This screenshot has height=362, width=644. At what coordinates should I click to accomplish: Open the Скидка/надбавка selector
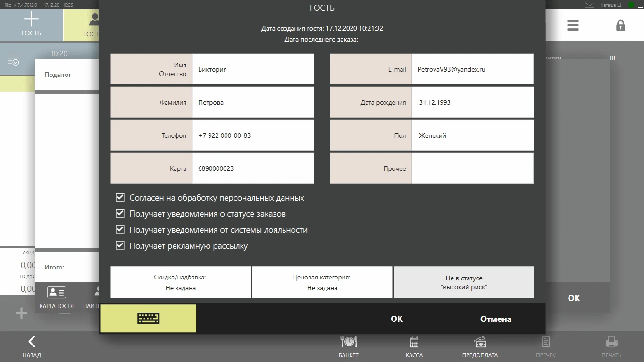tap(180, 282)
